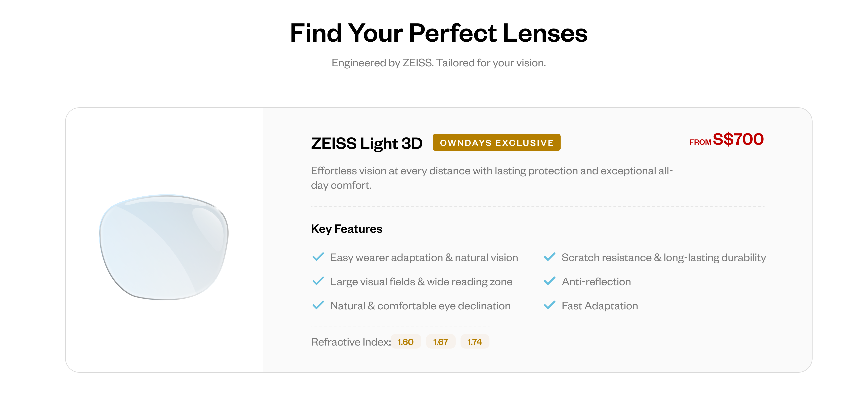Click checkmark beside Fast Adaptation
Screen dimensions: 868x398
pyautogui.click(x=550, y=305)
